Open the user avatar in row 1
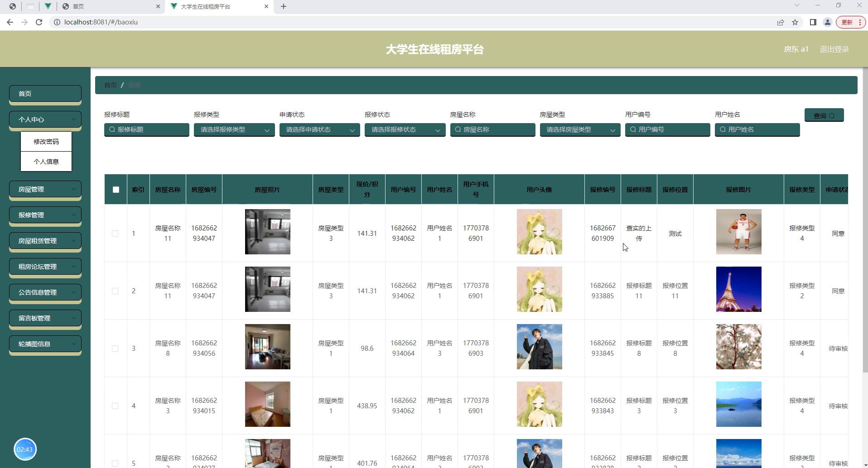868x468 pixels. tap(540, 232)
